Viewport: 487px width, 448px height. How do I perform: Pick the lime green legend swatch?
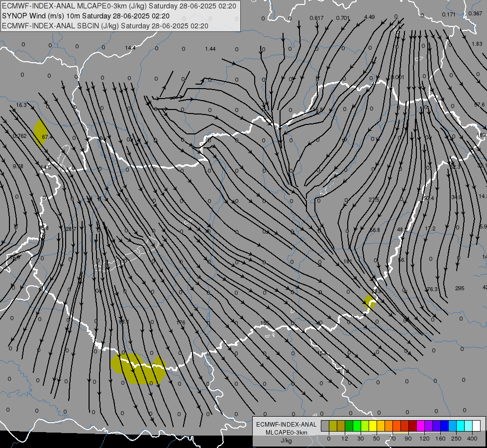365,426
